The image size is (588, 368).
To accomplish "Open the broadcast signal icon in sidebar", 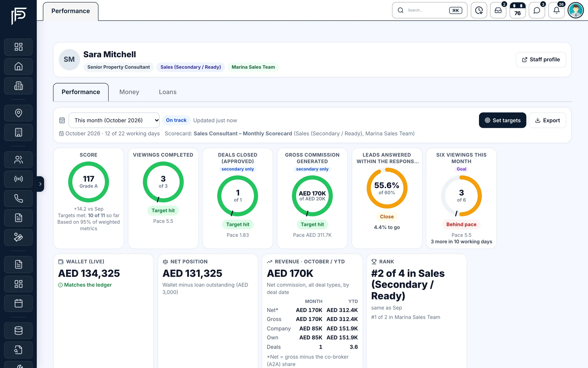I will pos(18,179).
